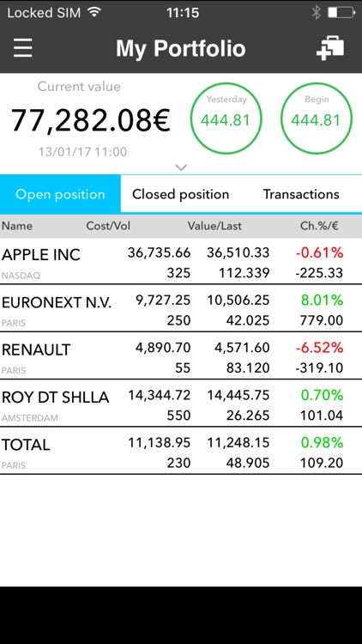Screen dimensions: 362x644
Task: Tap the battery indicator
Action: click(x=341, y=13)
